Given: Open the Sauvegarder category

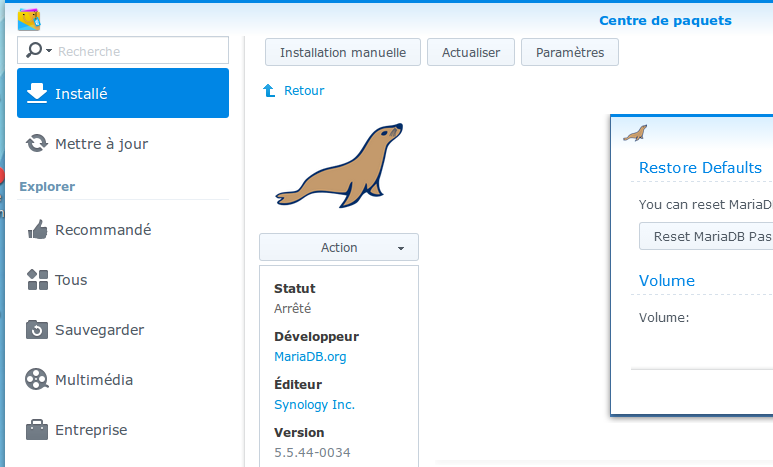Looking at the screenshot, I should click(x=123, y=330).
